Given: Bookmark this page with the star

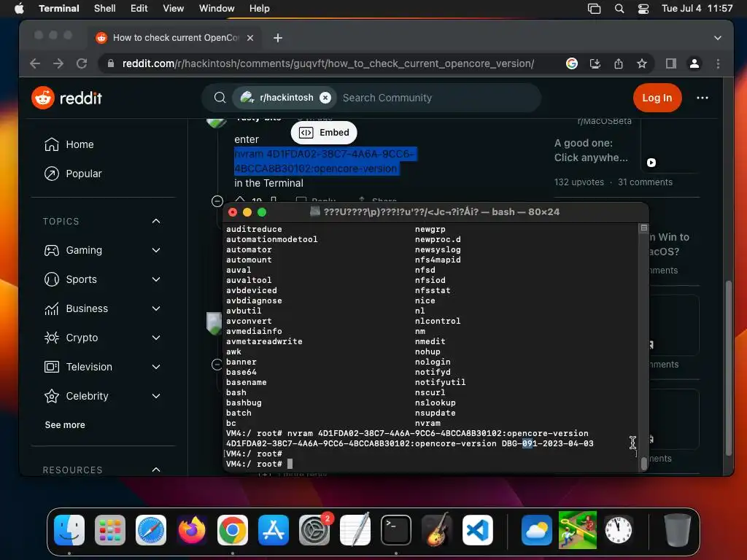Looking at the screenshot, I should (x=642, y=63).
